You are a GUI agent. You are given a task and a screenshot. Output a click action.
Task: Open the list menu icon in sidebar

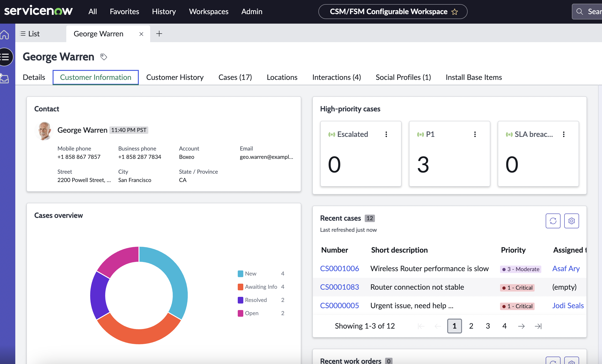[x=5, y=57]
